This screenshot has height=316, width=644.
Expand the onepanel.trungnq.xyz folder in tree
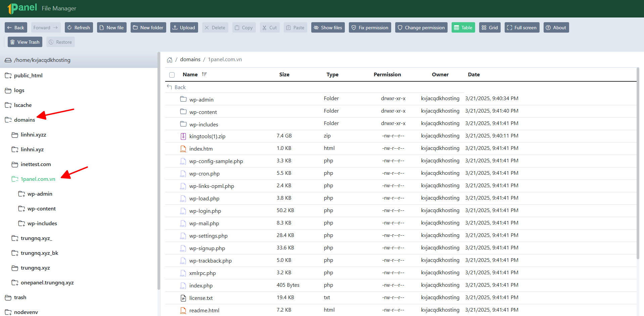(15, 283)
